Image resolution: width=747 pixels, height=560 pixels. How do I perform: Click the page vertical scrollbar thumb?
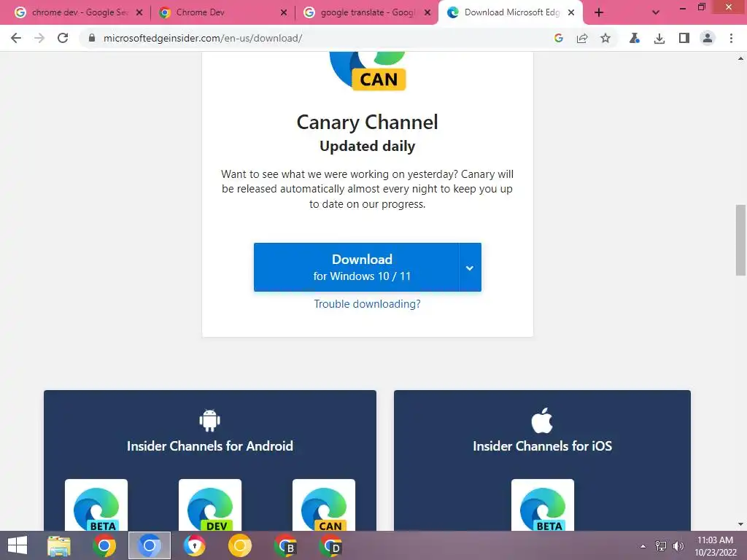(x=740, y=240)
